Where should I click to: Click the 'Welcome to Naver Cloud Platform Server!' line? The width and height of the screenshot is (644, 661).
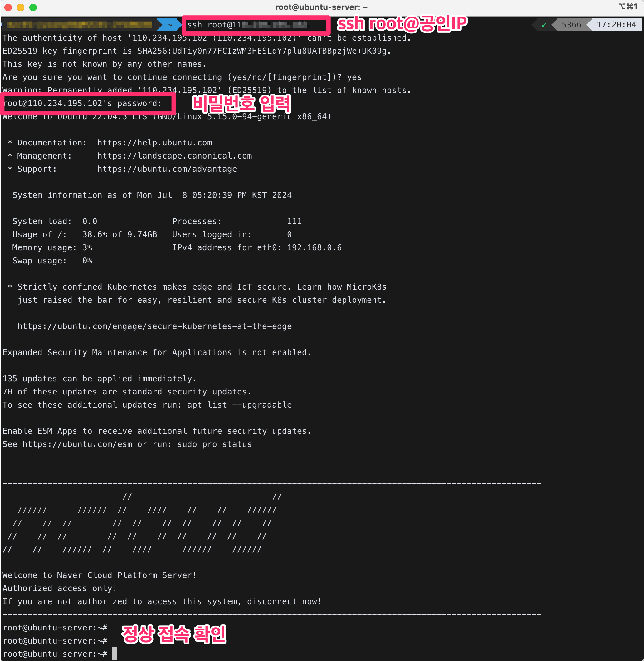tap(100, 575)
